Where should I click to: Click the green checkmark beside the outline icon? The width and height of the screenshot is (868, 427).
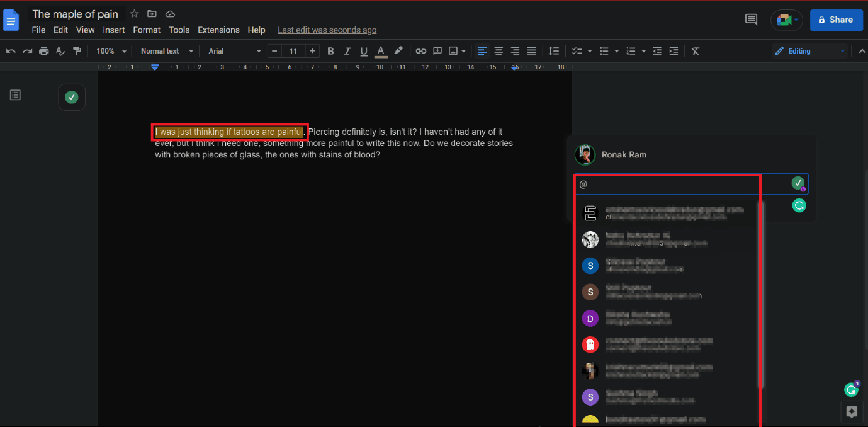[x=72, y=97]
